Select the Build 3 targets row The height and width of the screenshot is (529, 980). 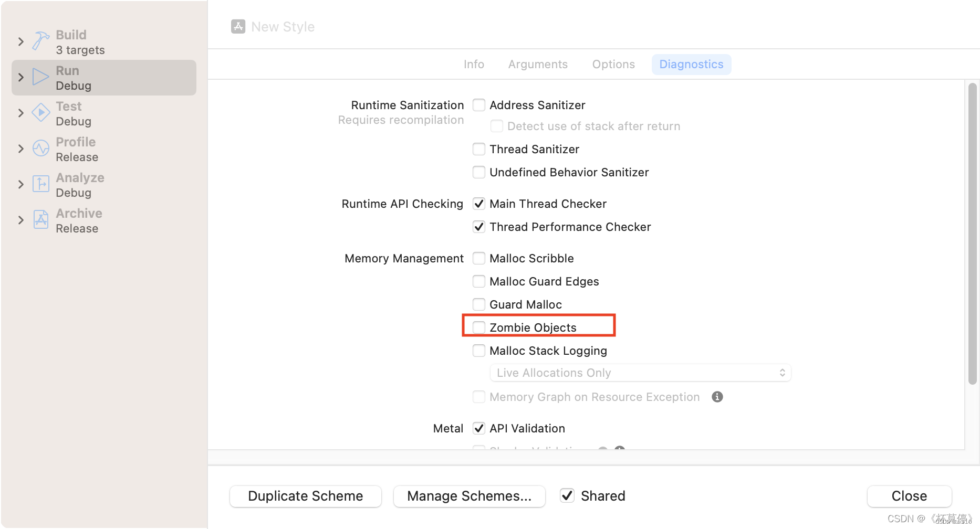point(104,42)
